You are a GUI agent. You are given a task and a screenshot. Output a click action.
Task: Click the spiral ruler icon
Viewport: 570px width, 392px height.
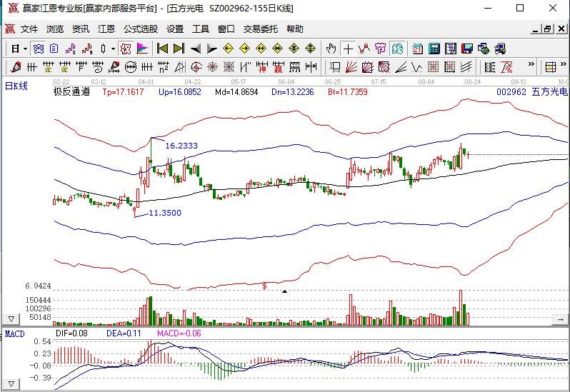(98, 67)
